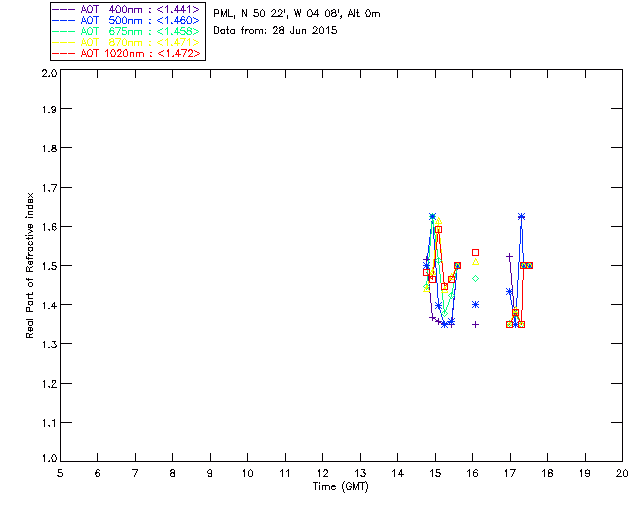
Task: Click the 'Time (GMT)' axis label
Action: pos(340,487)
